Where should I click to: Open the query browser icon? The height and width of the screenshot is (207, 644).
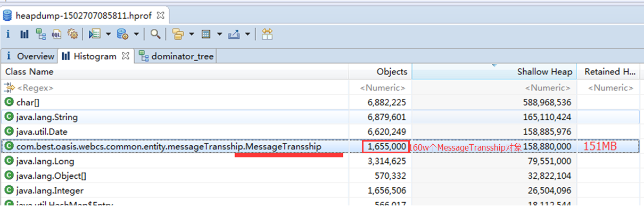(x=122, y=34)
